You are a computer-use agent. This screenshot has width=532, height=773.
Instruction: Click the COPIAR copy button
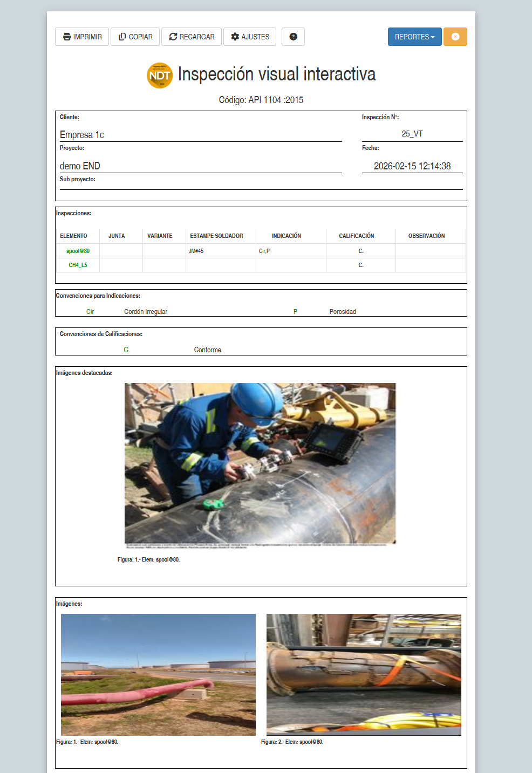135,37
